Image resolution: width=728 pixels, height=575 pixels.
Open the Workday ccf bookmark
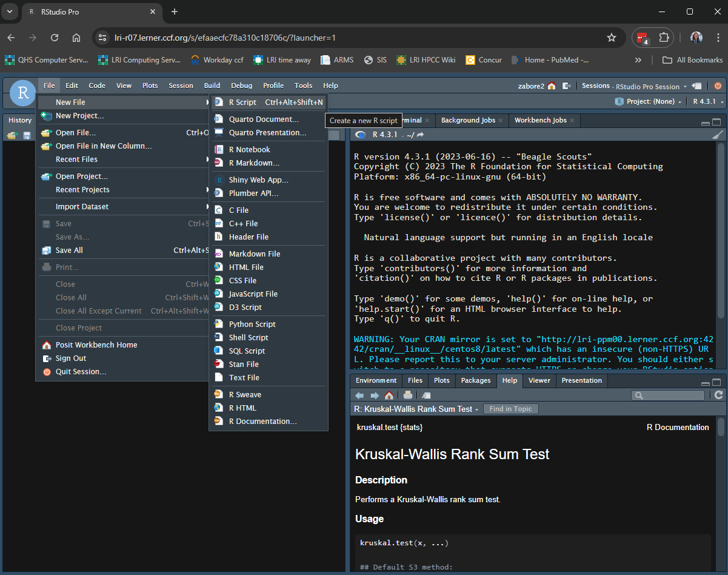[x=217, y=60]
